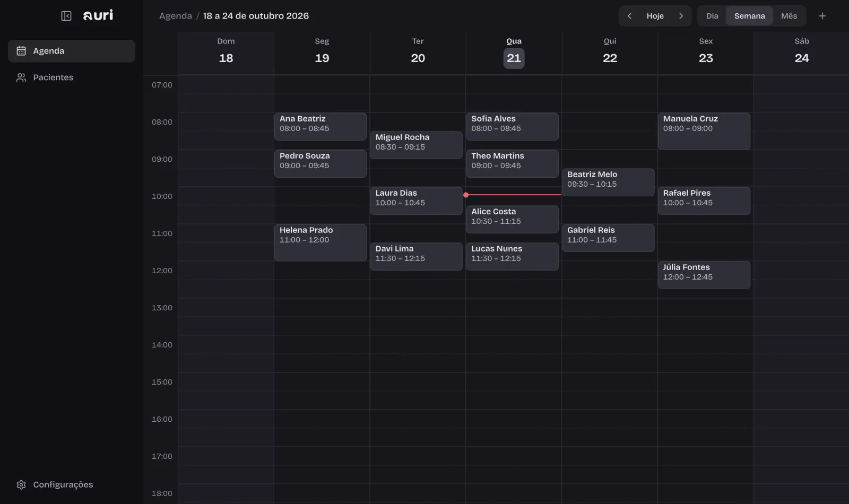The width and height of the screenshot is (849, 504).
Task: Open Pacientes in the sidebar
Action: [x=72, y=77]
